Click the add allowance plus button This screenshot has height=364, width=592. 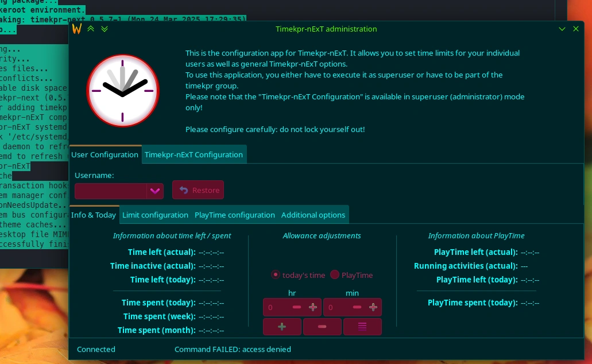(x=282, y=327)
